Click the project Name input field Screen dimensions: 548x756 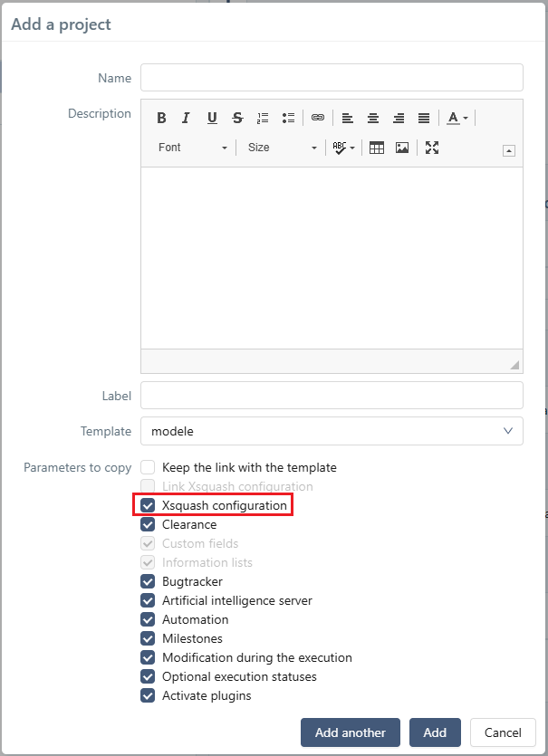[x=332, y=78]
